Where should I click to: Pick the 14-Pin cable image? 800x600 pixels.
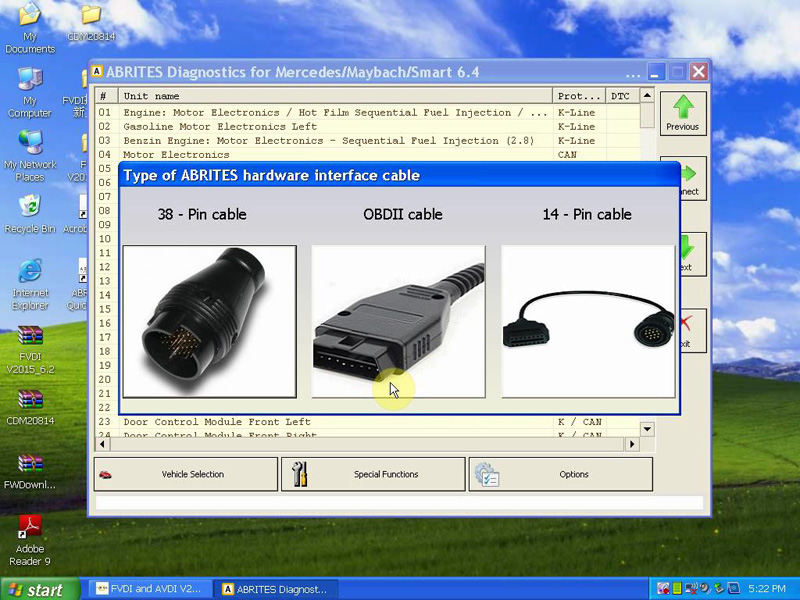(587, 321)
